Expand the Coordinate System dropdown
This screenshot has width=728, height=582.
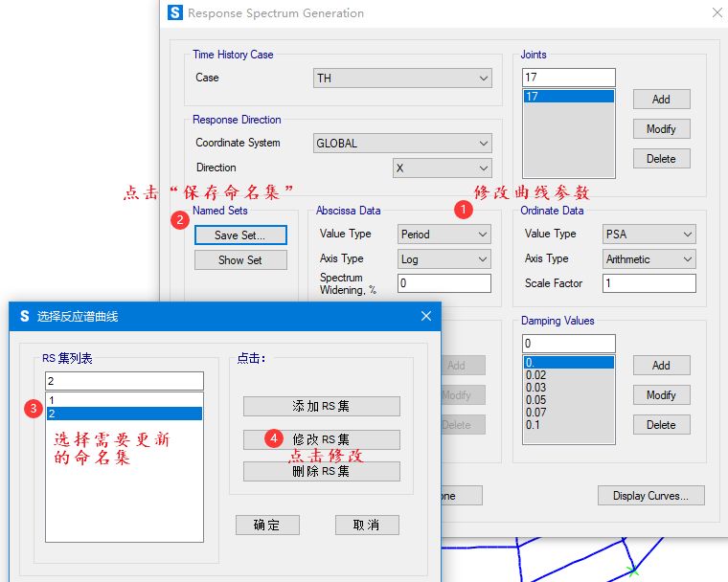click(x=402, y=144)
